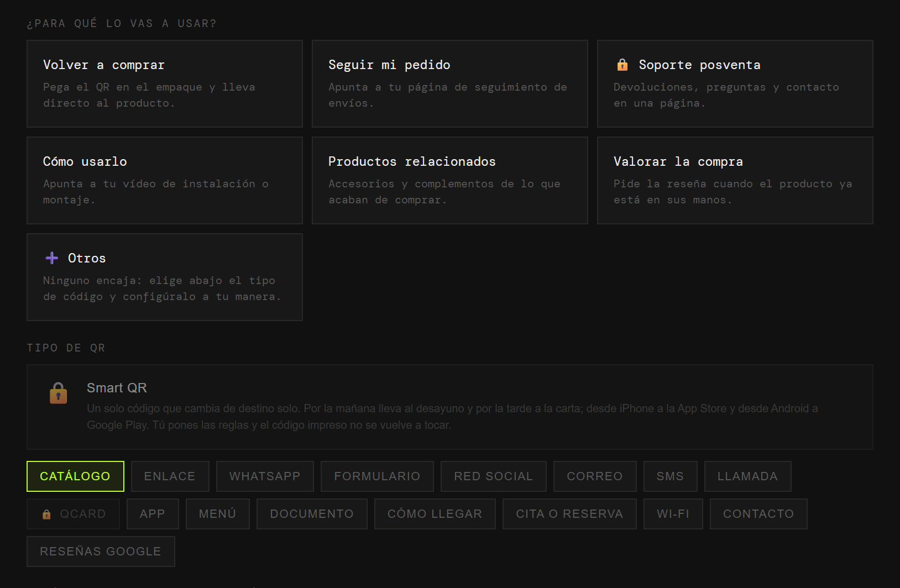Choose the WI-FI QR type
The image size is (900, 588).
[x=673, y=514]
